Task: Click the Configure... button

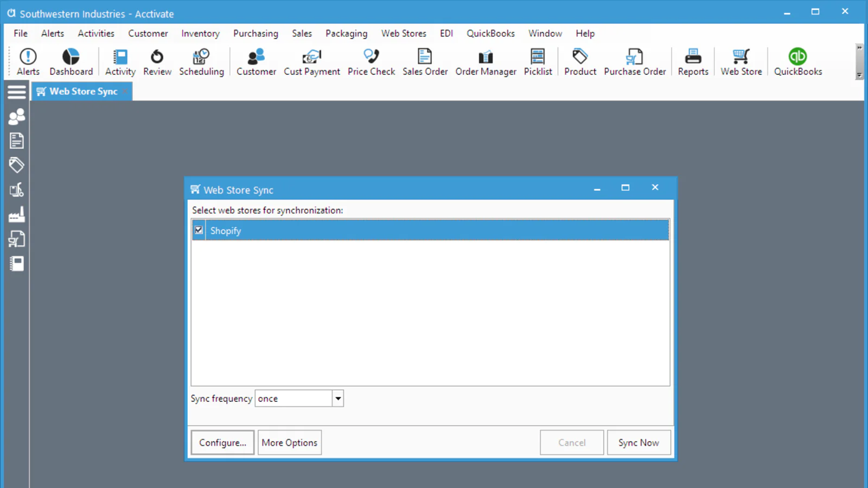Action: pyautogui.click(x=222, y=442)
